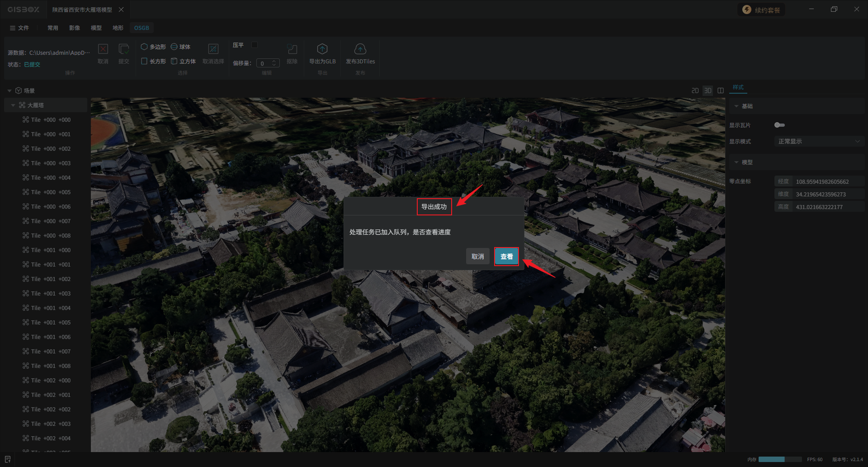Click the 偏移量 offset stepper arrows

274,63
